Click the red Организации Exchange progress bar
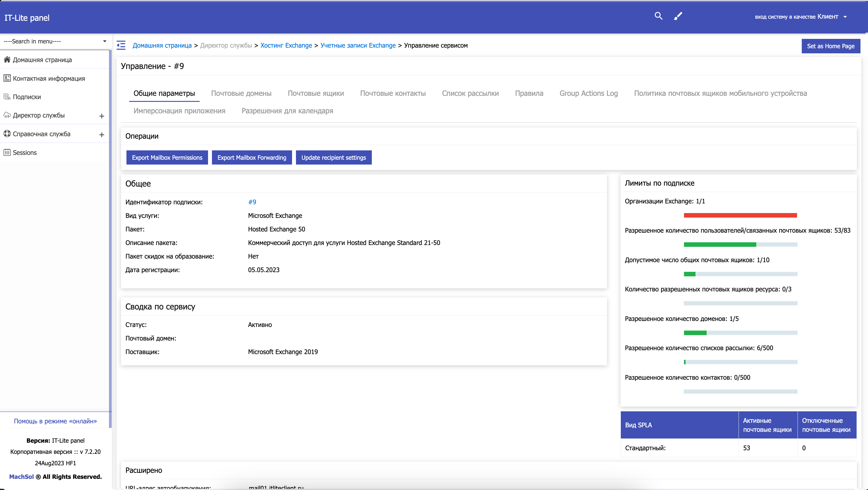This screenshot has width=868, height=490. [x=740, y=215]
